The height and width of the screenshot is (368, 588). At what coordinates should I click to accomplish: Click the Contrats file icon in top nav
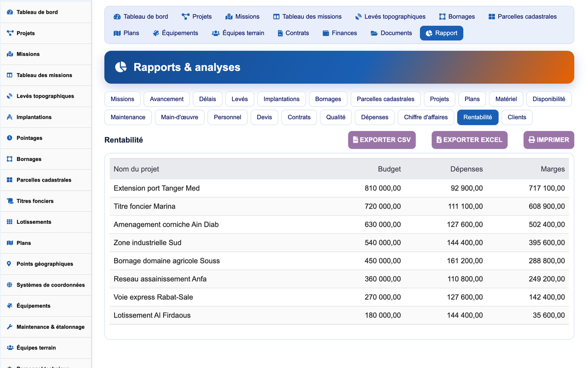click(x=280, y=33)
